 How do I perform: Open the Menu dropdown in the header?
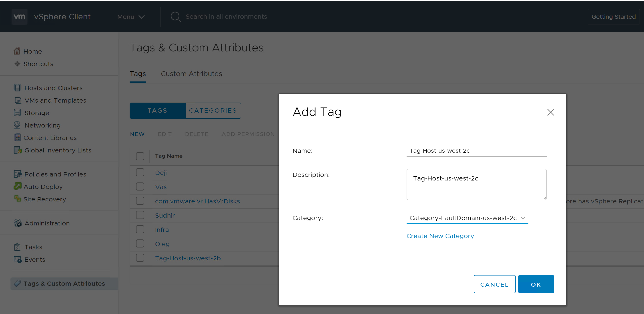click(131, 17)
